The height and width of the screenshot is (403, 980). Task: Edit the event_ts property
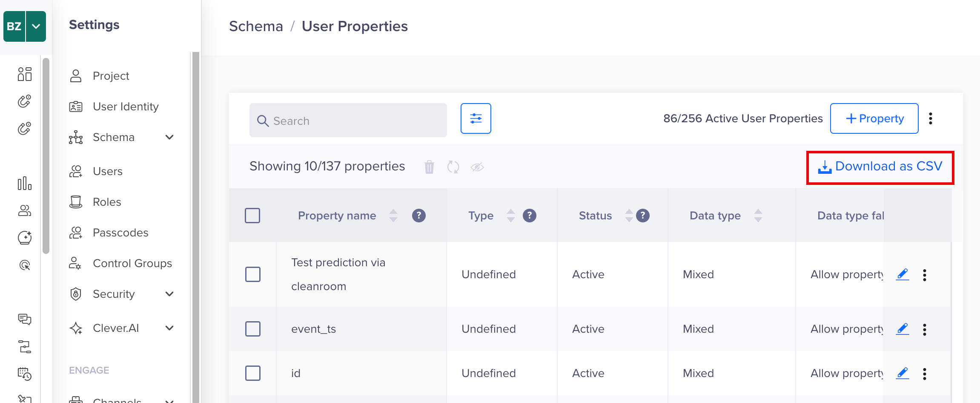[x=903, y=329]
